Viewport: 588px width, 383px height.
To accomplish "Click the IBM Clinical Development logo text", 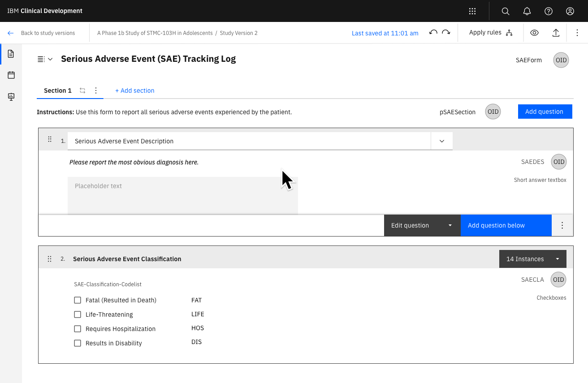I will pos(45,11).
